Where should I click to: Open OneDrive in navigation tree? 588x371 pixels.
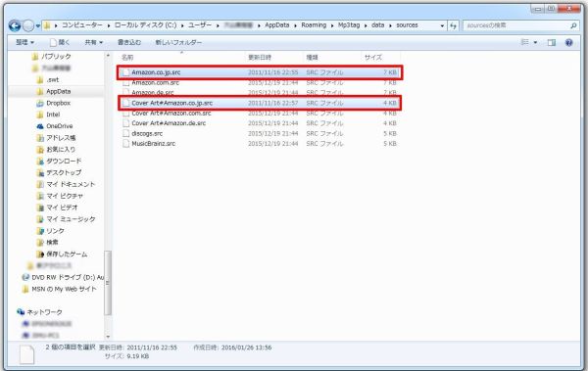click(x=59, y=126)
